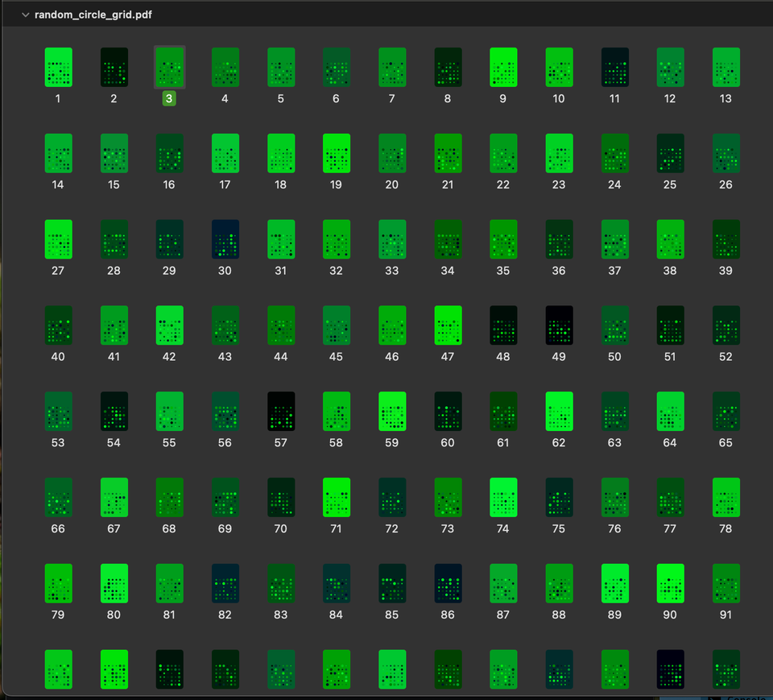Click page 74 thumbnail

point(503,498)
